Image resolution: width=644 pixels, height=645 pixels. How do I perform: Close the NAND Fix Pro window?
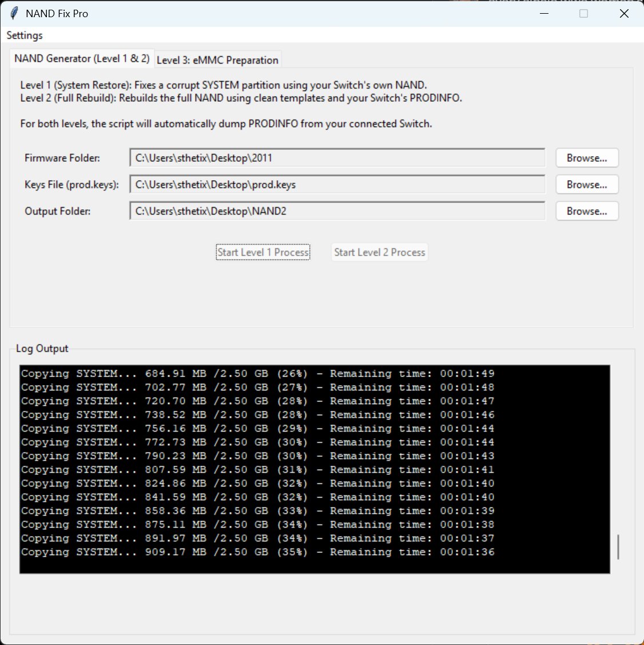tap(624, 14)
